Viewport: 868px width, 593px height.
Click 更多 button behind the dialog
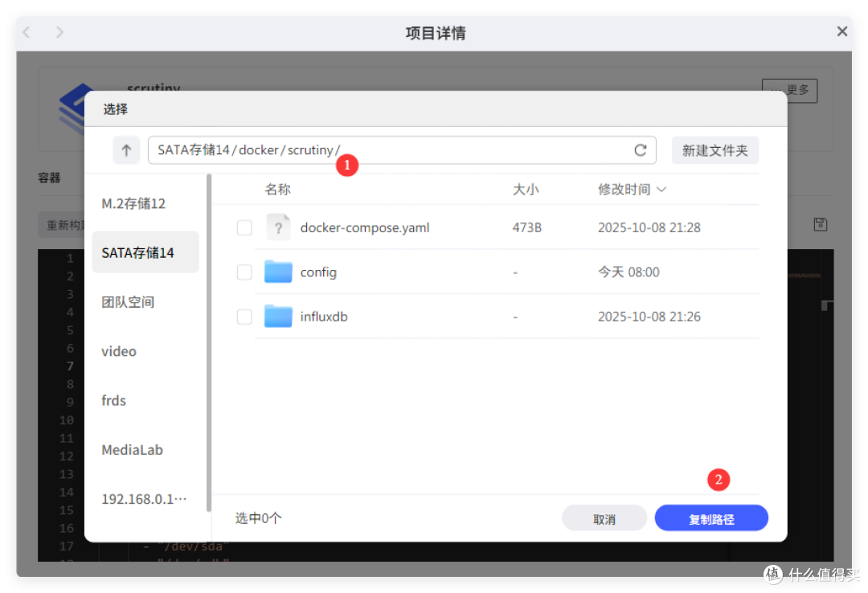click(x=790, y=90)
